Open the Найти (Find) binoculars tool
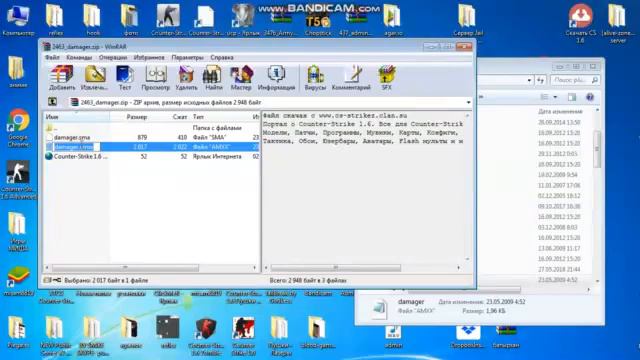This screenshot has height=360, width=640. click(x=213, y=78)
